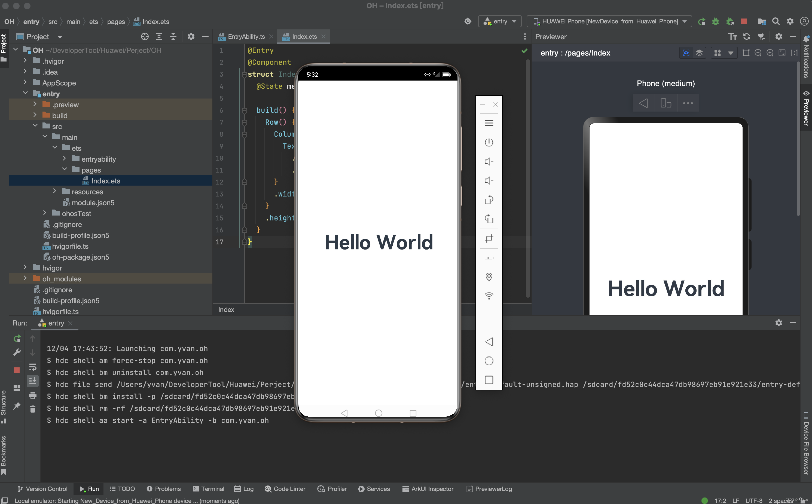Click the rerun entry icon in Run panel
Viewport: 812px width, 504px height.
(x=17, y=338)
